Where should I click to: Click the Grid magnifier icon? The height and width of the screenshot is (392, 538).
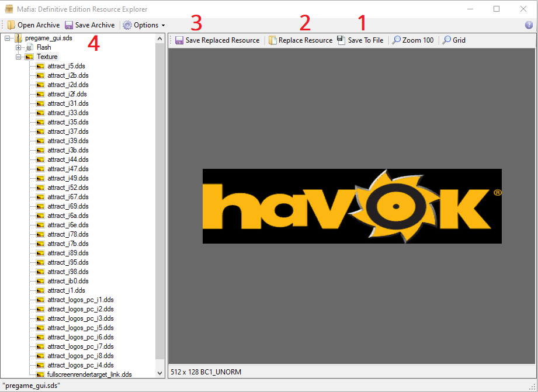click(446, 40)
